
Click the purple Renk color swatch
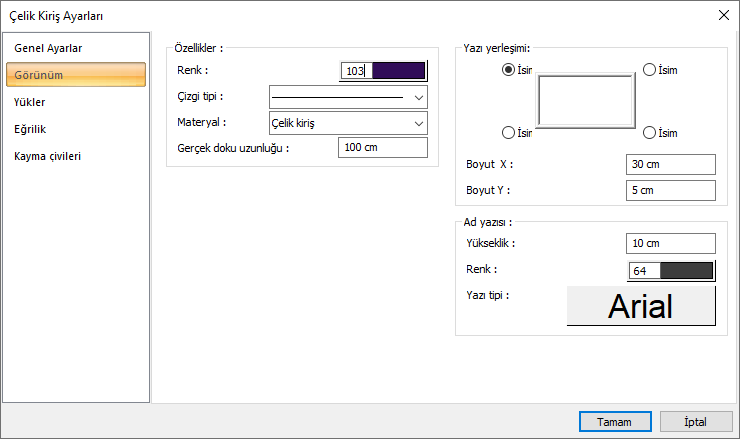point(399,71)
